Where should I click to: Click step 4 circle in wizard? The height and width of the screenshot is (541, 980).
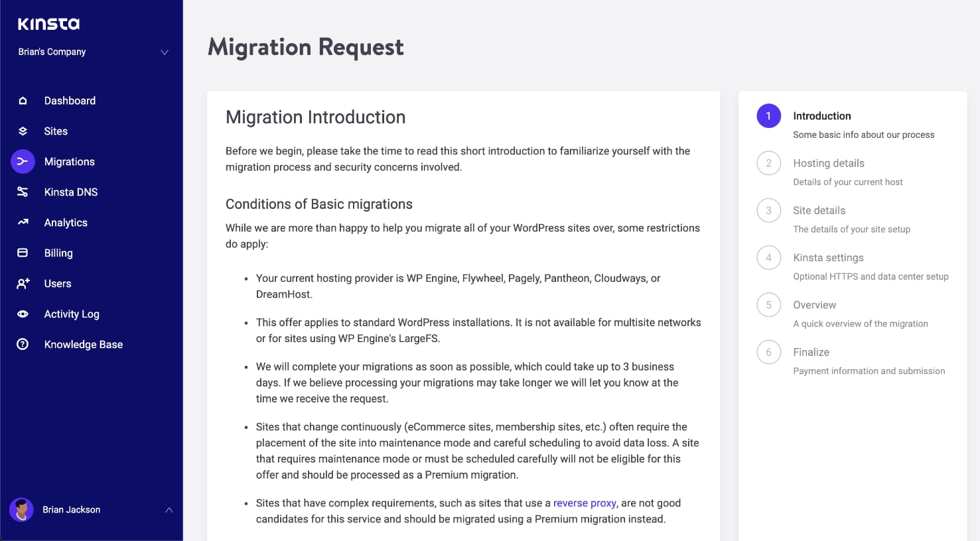[x=768, y=258]
